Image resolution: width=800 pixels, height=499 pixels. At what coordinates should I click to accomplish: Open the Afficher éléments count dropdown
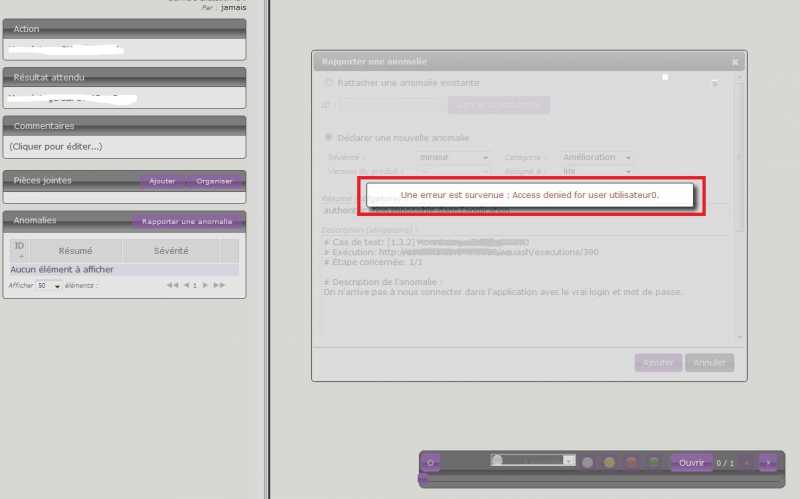(49, 286)
